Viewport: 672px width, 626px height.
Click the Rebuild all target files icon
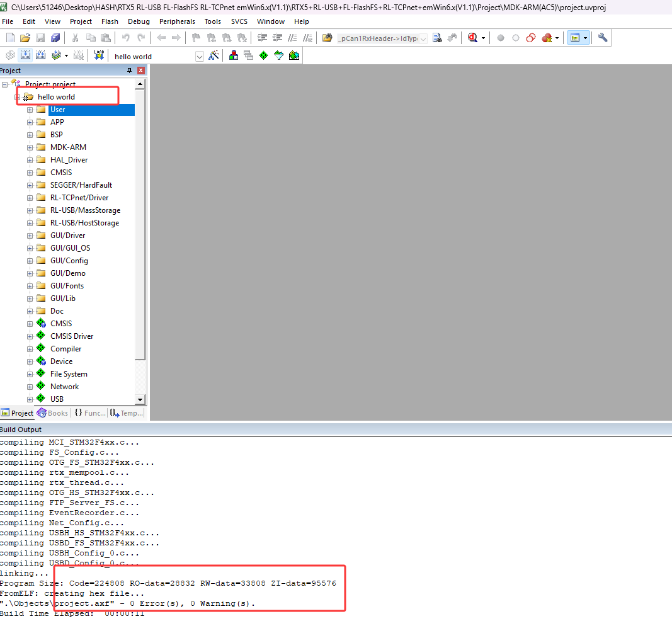pyautogui.click(x=41, y=55)
